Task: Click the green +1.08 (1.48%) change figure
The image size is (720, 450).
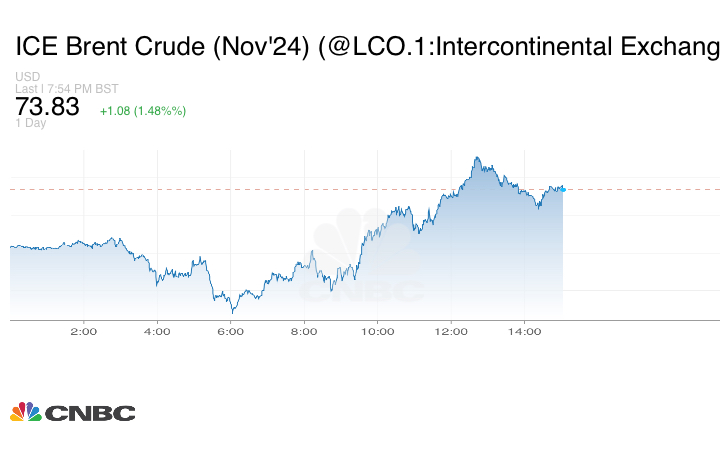Action: tap(142, 110)
